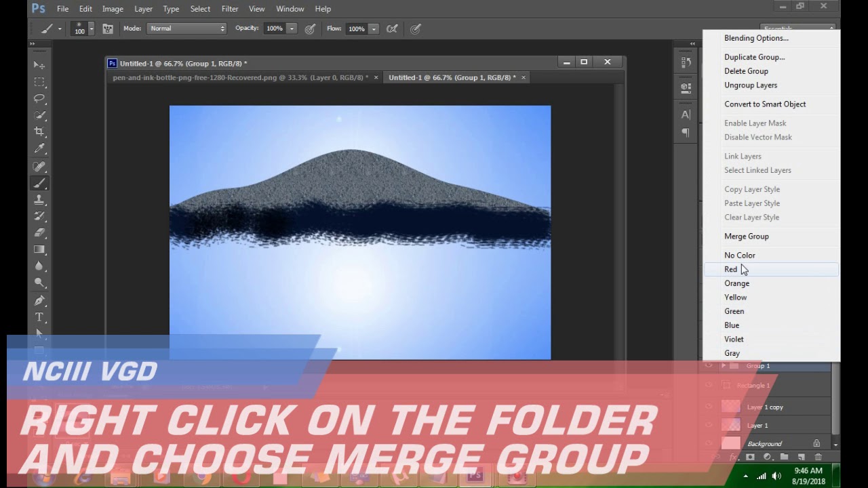This screenshot has width=868, height=488.
Task: Open the collapsed History panel icon
Action: click(x=686, y=62)
